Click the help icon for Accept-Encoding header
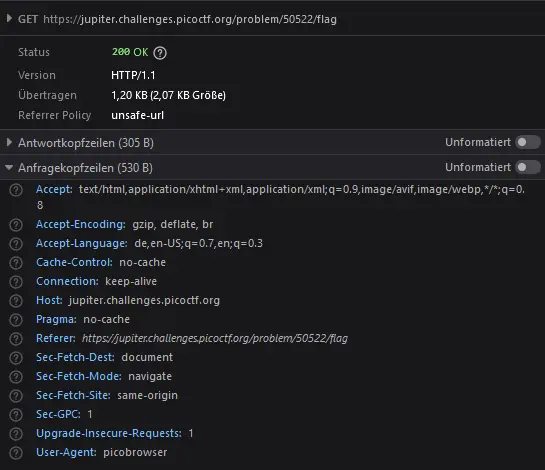This screenshot has height=470, width=545. coord(16,225)
